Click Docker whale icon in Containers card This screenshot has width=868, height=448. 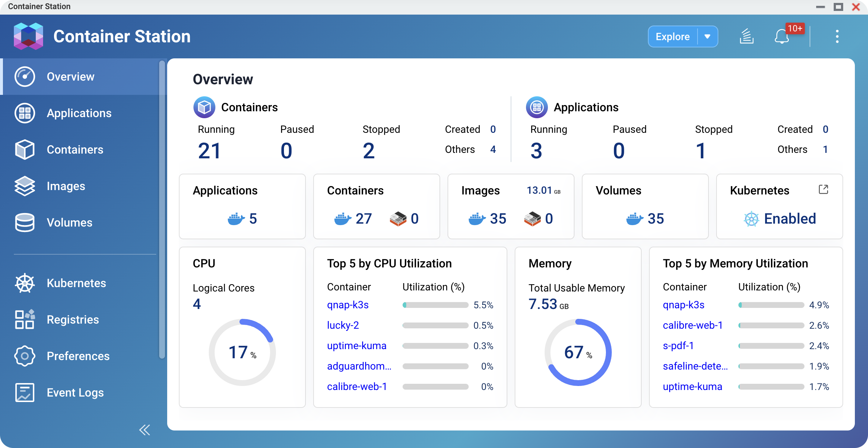click(x=343, y=219)
